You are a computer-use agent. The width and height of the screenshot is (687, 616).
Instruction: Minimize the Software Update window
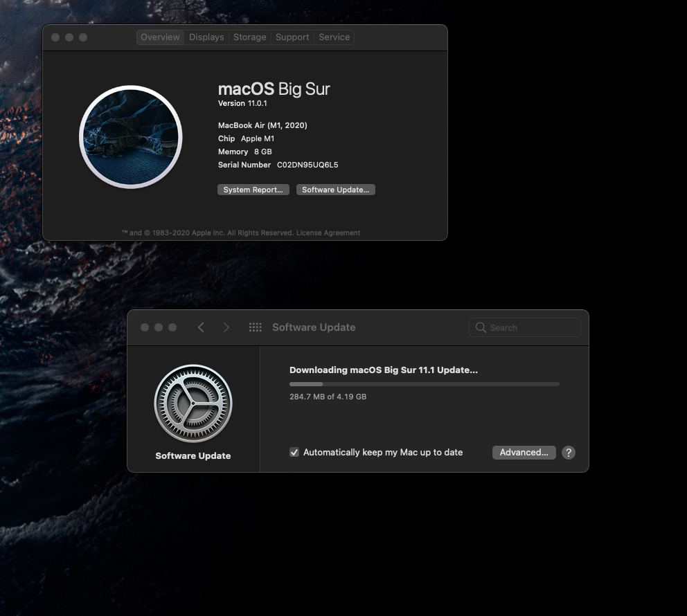pyautogui.click(x=159, y=327)
